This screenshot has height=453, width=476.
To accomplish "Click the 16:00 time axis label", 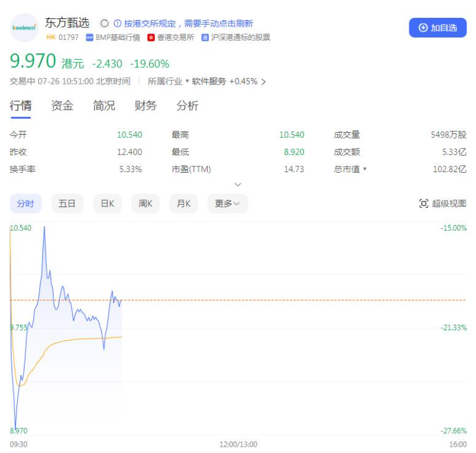I will click(x=458, y=444).
